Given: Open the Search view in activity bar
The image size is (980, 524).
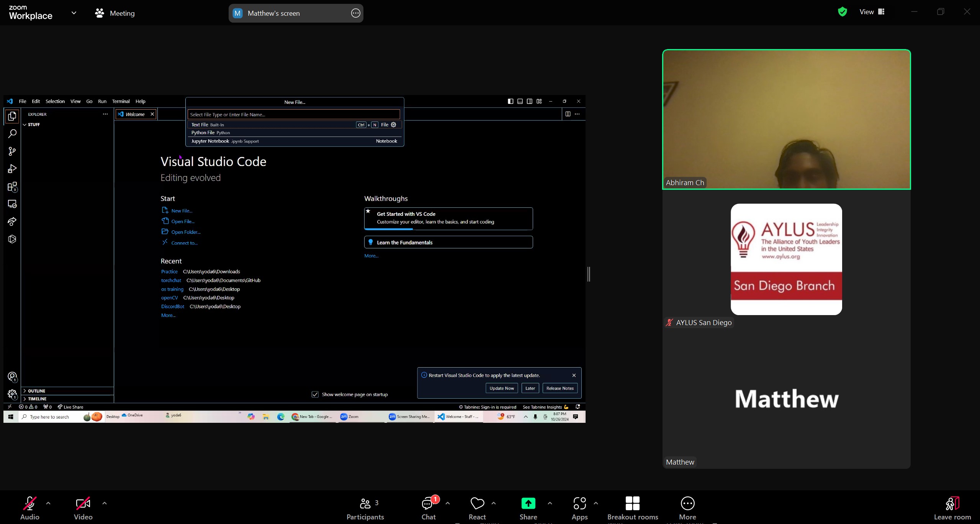Looking at the screenshot, I should click(x=12, y=134).
